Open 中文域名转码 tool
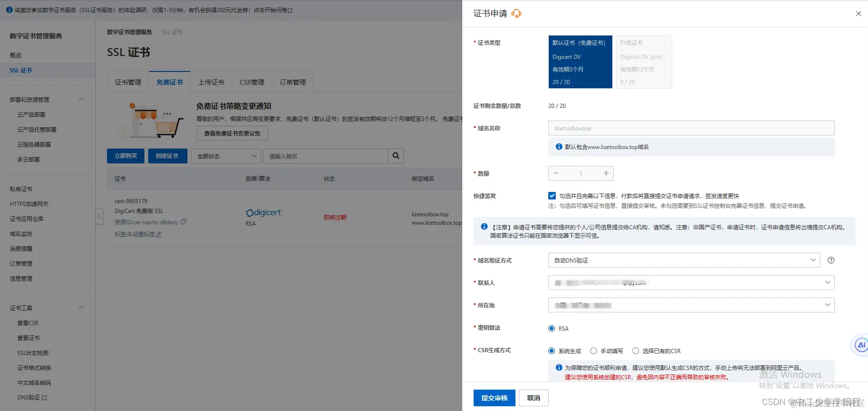This screenshot has height=411, width=868. 34,383
